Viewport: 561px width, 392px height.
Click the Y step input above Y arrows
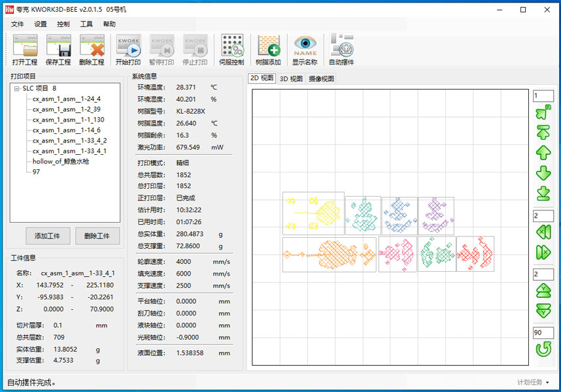tap(543, 274)
